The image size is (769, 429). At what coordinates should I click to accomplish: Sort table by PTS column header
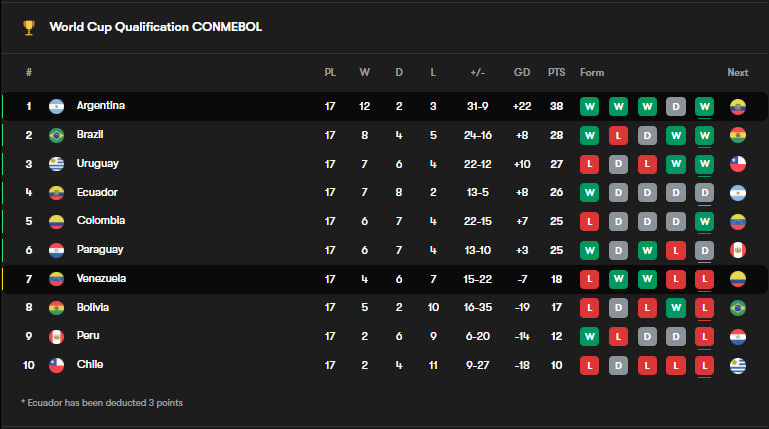click(x=556, y=73)
